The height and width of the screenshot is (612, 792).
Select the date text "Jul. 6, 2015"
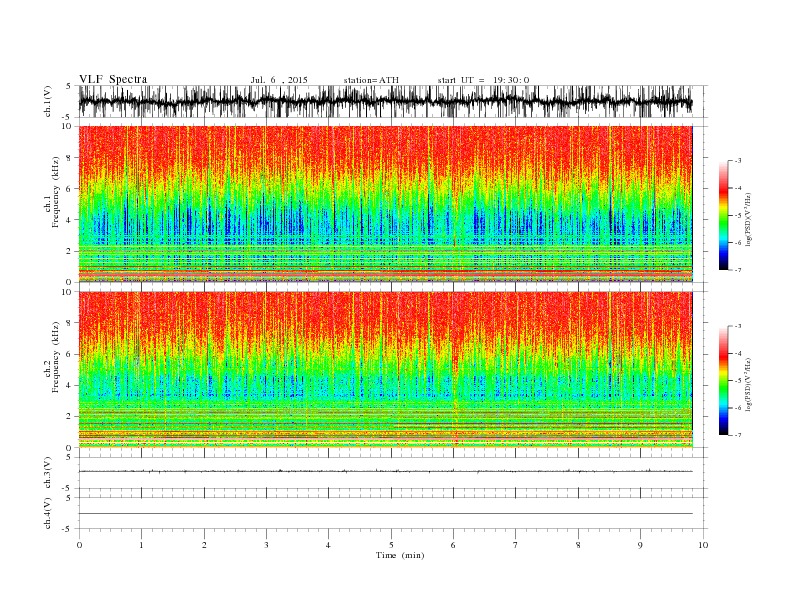pos(279,80)
